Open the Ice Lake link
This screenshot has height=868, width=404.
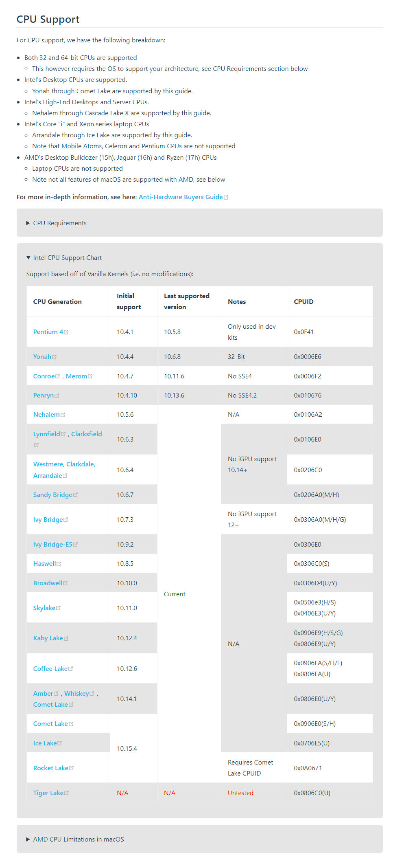pos(45,743)
